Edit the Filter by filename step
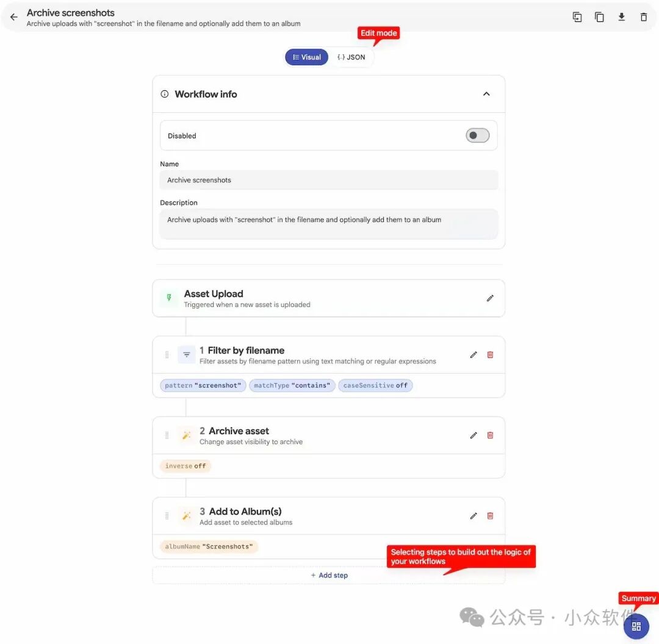This screenshot has width=659, height=644. (x=474, y=355)
